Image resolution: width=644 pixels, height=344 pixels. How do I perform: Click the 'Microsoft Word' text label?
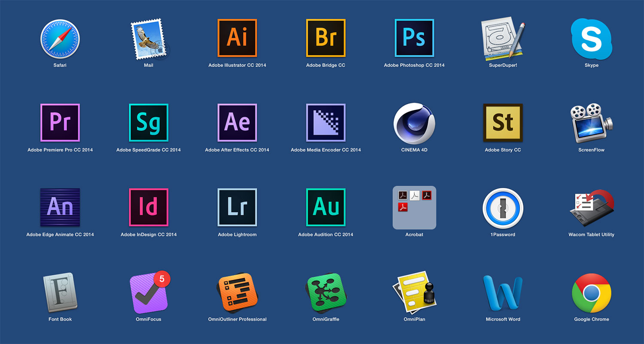click(503, 319)
